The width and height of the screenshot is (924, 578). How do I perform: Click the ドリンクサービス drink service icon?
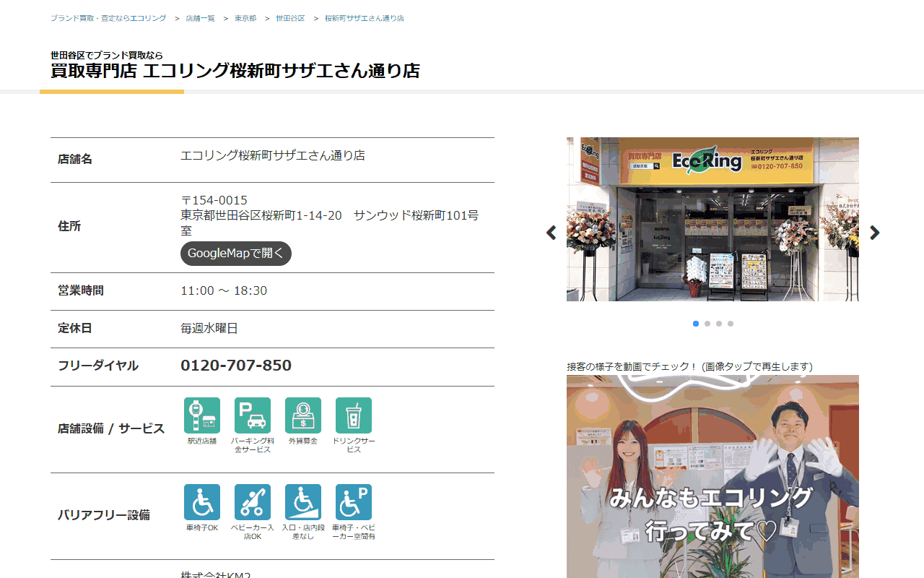coord(354,415)
